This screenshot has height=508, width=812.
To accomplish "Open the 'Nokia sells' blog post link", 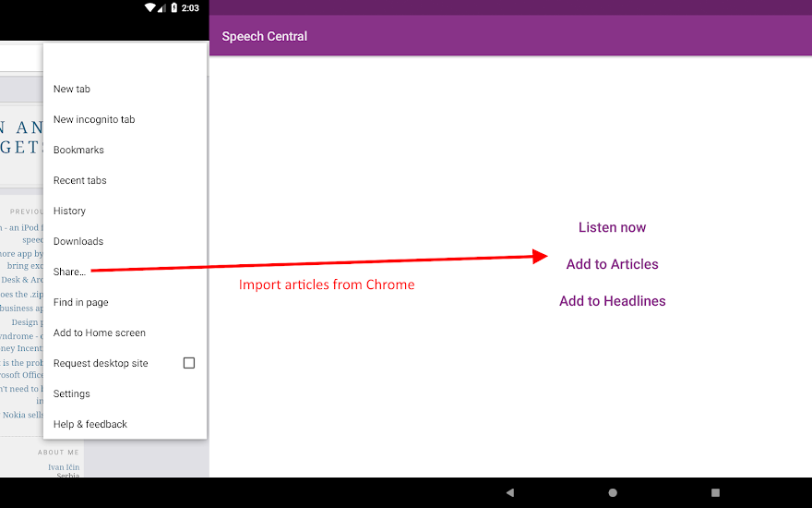I will click(x=23, y=415).
